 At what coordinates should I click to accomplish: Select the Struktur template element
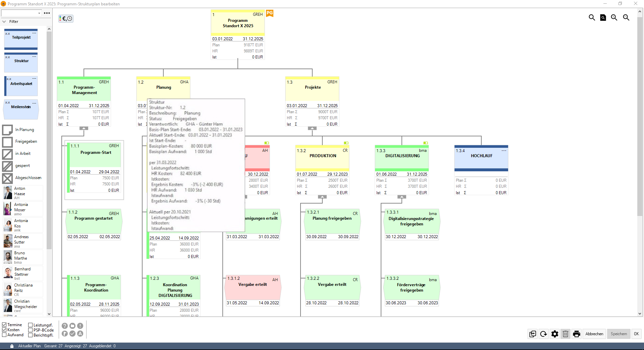click(21, 62)
